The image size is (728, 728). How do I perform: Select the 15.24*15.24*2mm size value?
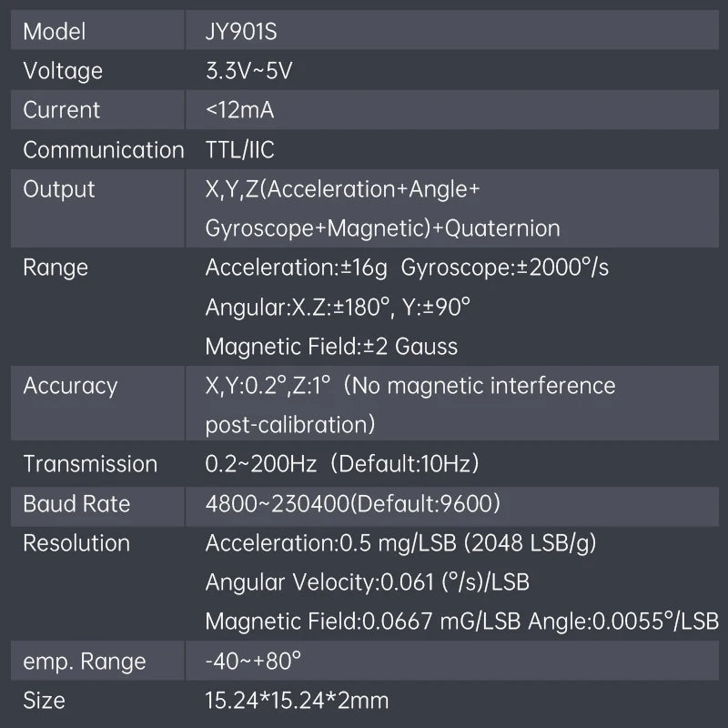(297, 701)
